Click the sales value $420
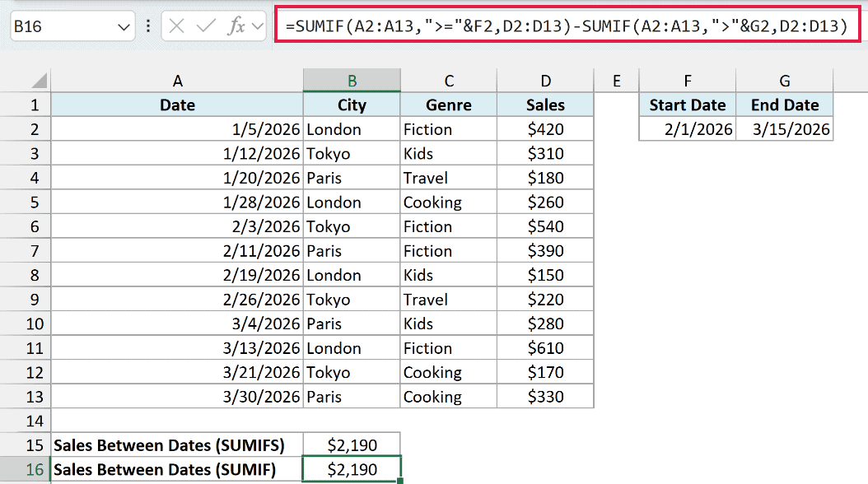The width and height of the screenshot is (868, 484). [546, 129]
